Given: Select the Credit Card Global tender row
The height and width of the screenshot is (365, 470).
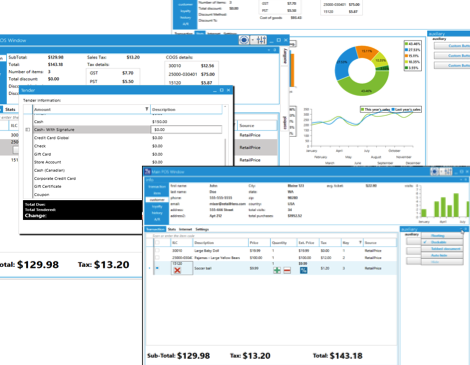Looking at the screenshot, I should point(128,138).
